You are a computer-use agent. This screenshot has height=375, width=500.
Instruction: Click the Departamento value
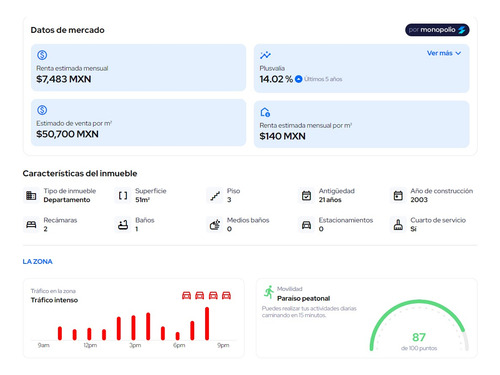(67, 200)
